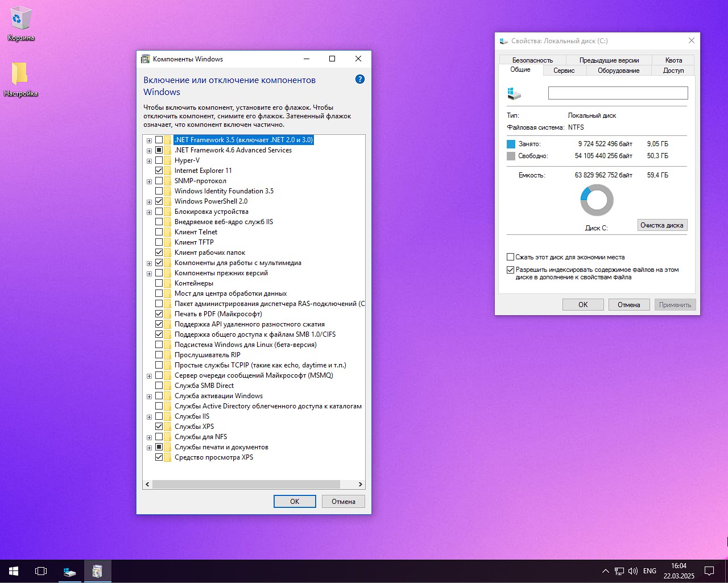728x583 pixels.
Task: Click the ENG language indicator
Action: tap(650, 571)
